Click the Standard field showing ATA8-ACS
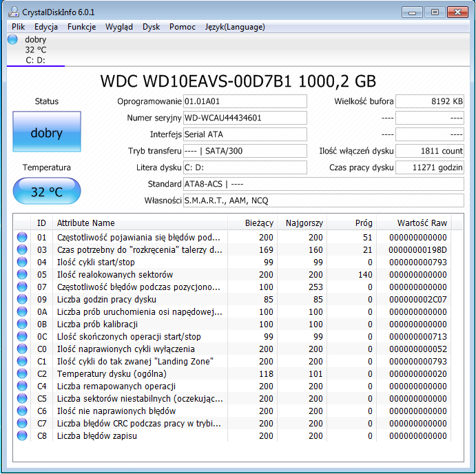 [x=324, y=184]
